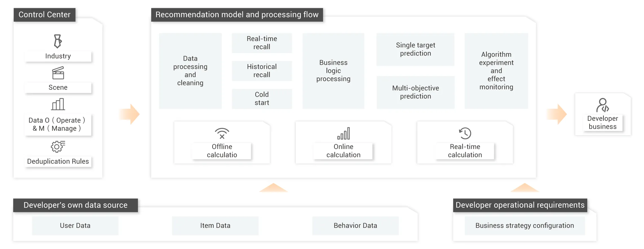Select the Real-time recall block
This screenshot has height=249, width=644.
[x=262, y=43]
